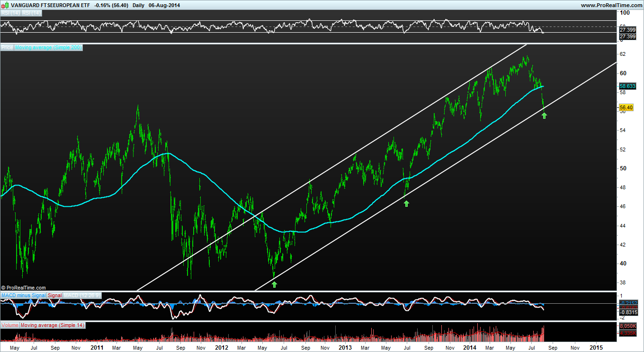Screen dimensions: 644x352
Task: Select the Moving average (Simple 200) label
Action: [x=48, y=47]
